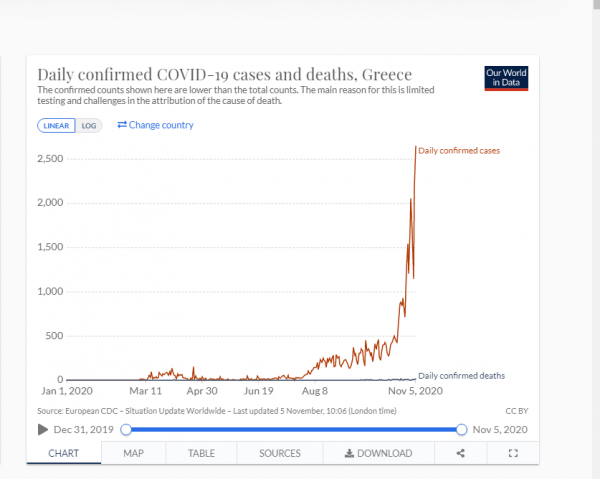This screenshot has width=600, height=479.
Task: Enter fullscreen with the expand icon
Action: tap(513, 453)
